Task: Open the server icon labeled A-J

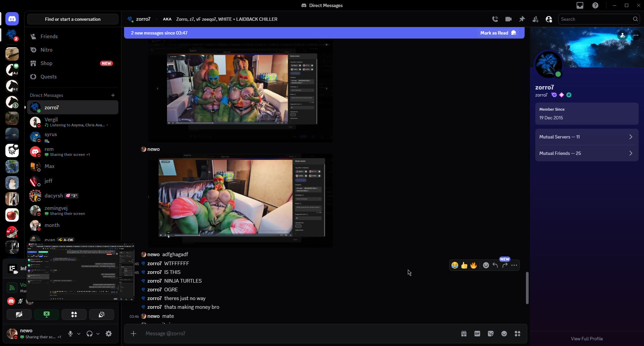Action: tap(12, 70)
